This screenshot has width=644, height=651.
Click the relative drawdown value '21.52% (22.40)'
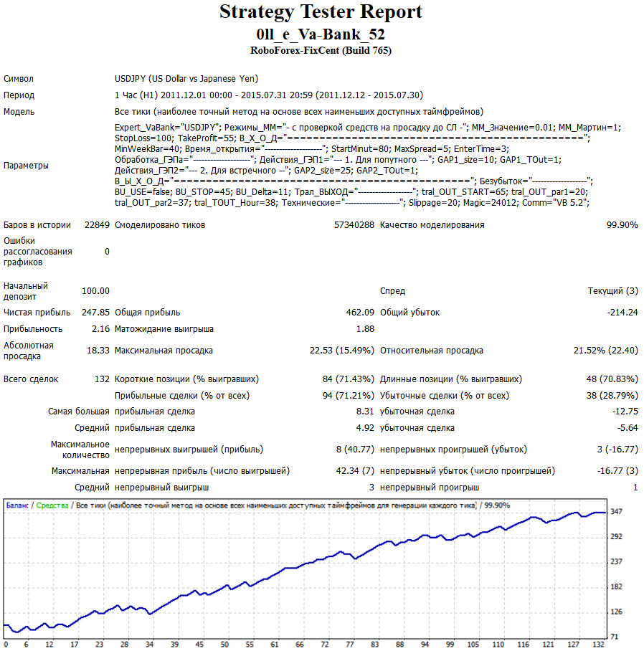[606, 351]
